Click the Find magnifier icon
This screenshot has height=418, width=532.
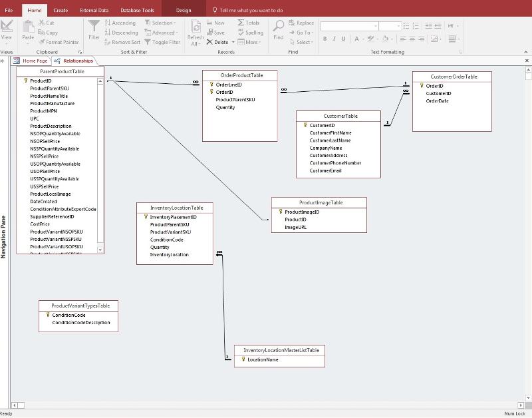point(279,27)
